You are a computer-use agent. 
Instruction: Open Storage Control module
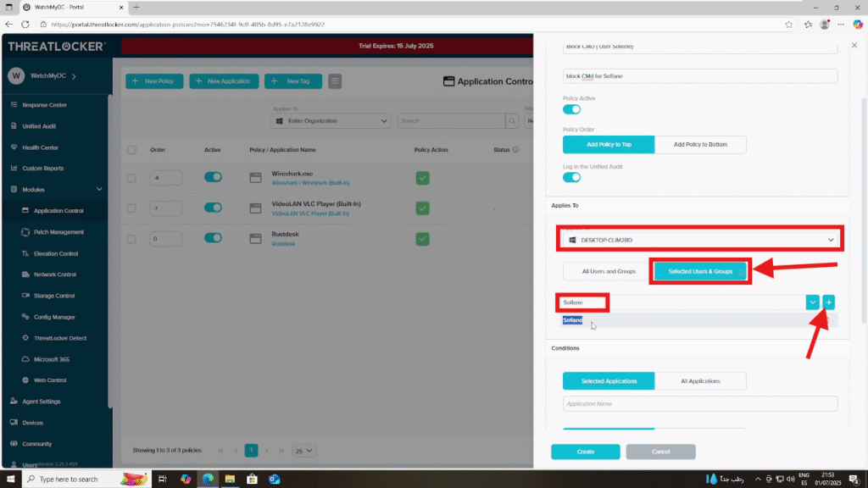pos(53,296)
